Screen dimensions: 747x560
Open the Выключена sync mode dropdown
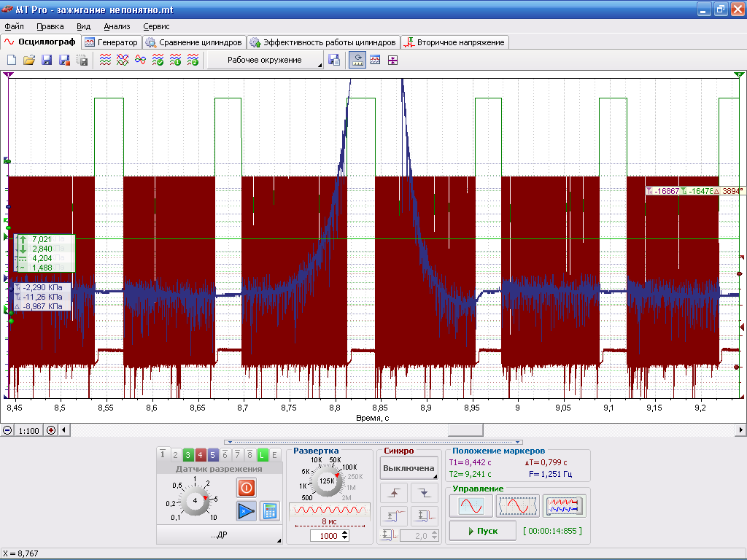click(409, 468)
